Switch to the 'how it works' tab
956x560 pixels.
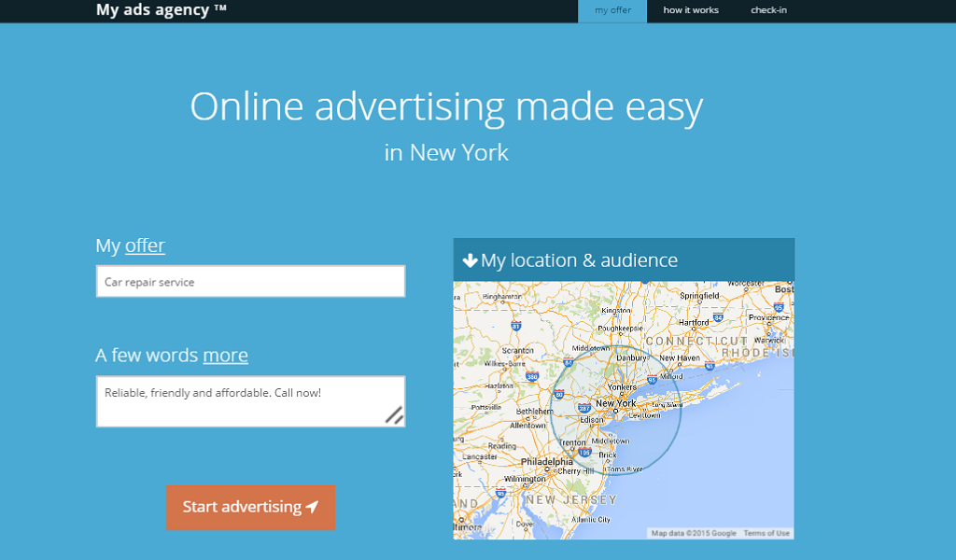[x=691, y=11]
